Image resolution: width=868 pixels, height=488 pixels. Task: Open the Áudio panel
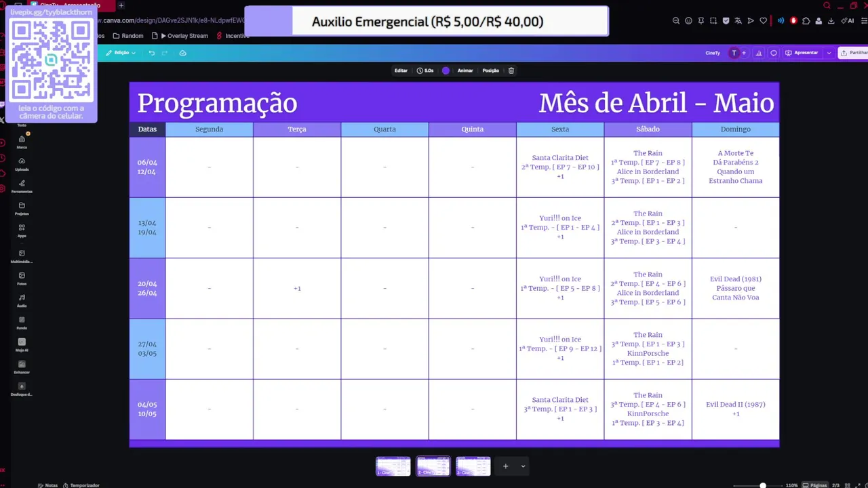pos(22,300)
